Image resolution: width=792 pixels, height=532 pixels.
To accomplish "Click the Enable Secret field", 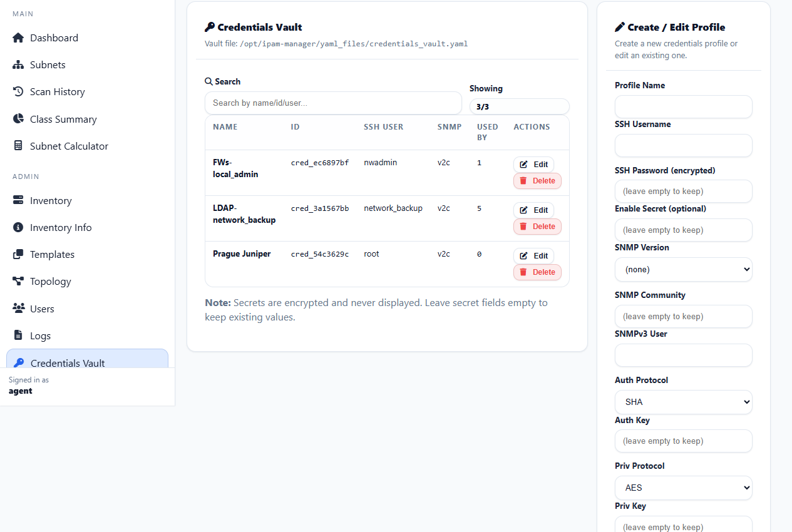I will point(684,230).
